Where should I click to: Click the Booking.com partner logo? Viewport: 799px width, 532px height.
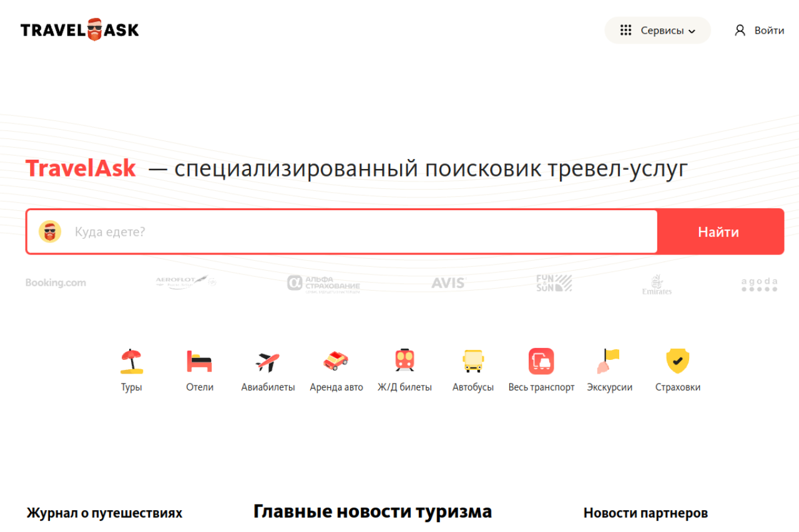(56, 283)
